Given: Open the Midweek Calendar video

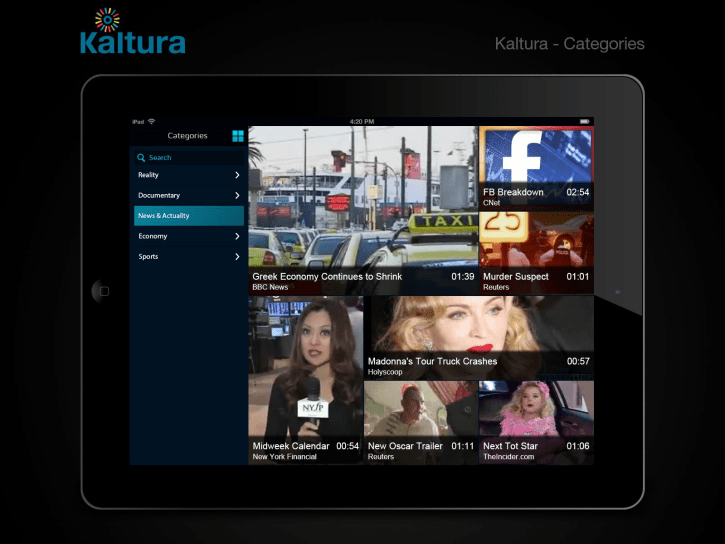Looking at the screenshot, I should pos(306,380).
